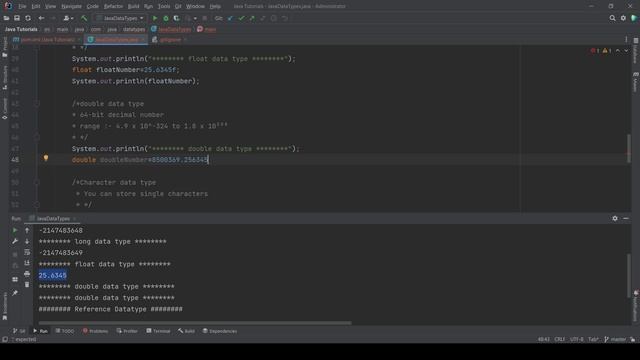Open the Profiler tool window
This screenshot has width=640, height=360.
pos(127,331)
